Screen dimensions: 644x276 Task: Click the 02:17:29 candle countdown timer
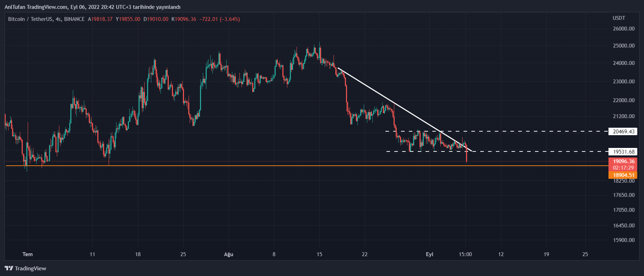[623, 168]
